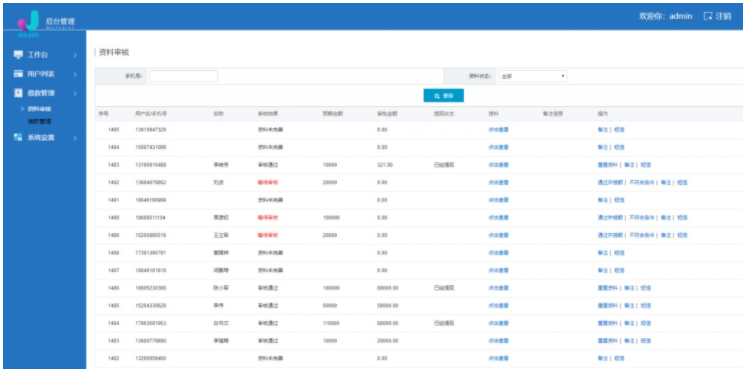The height and width of the screenshot is (380, 749).
Task: Click 短信 link in row 1489
Action: (x=682, y=235)
